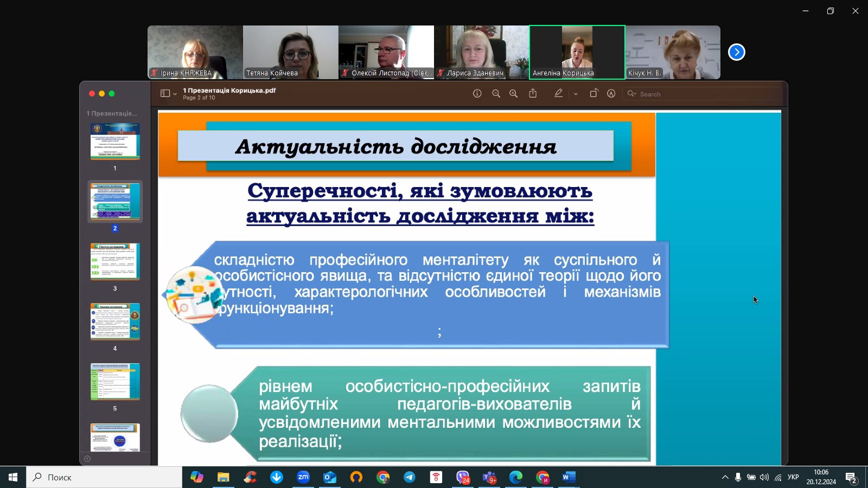Open Microsoft Word from the taskbar
868x488 pixels.
click(569, 477)
